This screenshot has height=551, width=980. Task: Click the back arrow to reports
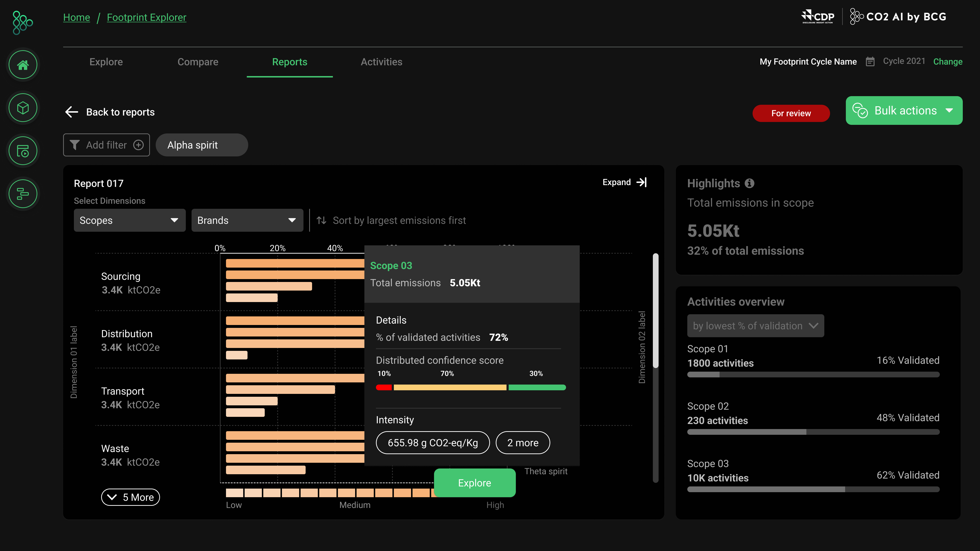click(72, 112)
